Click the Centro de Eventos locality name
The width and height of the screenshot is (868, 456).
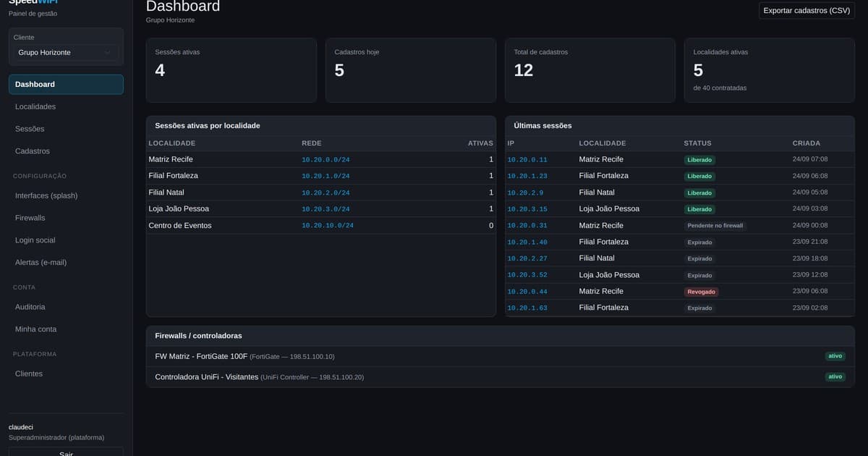point(180,226)
